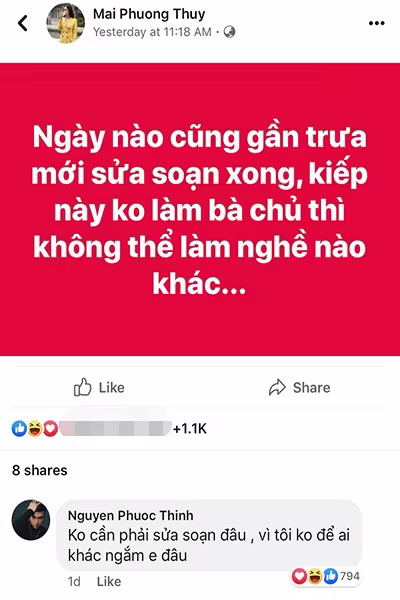Open the red background status text post
The height and width of the screenshot is (600, 400).
200,209
